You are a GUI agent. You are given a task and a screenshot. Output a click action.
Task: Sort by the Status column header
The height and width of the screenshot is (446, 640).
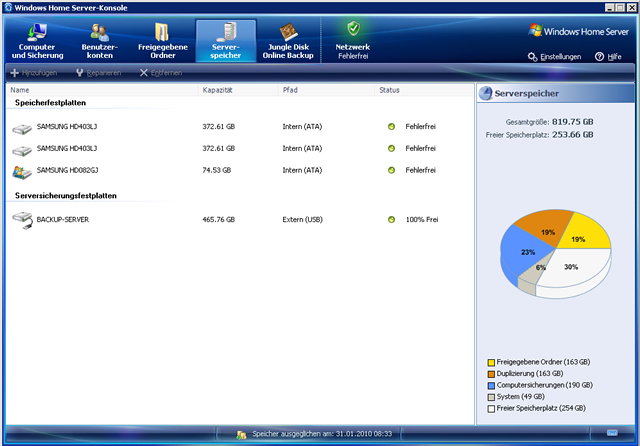pos(424,90)
